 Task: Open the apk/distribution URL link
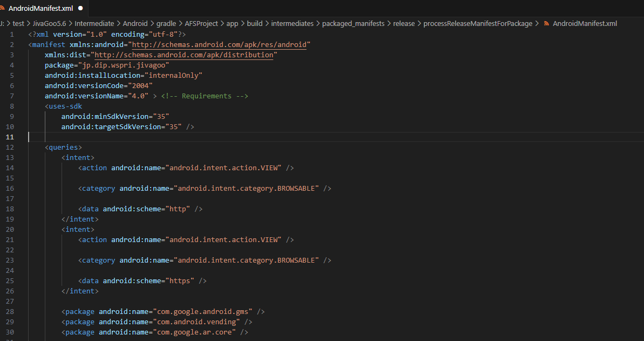click(x=185, y=55)
